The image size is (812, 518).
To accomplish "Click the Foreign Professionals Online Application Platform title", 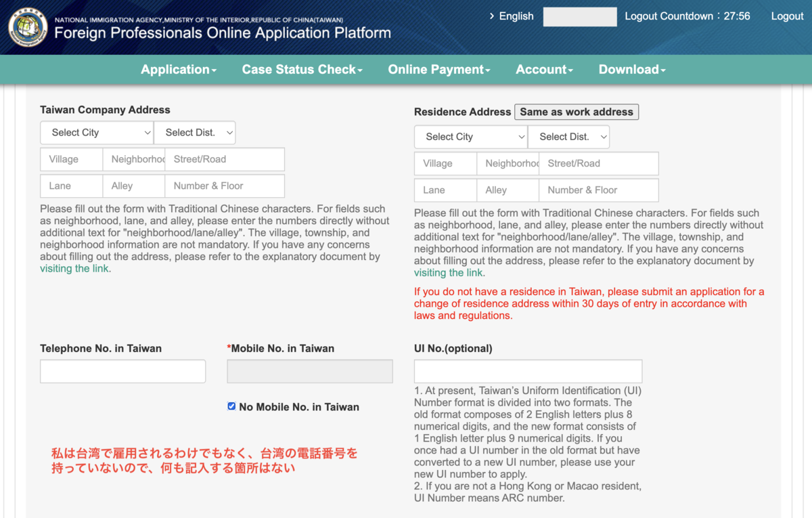I will (223, 33).
